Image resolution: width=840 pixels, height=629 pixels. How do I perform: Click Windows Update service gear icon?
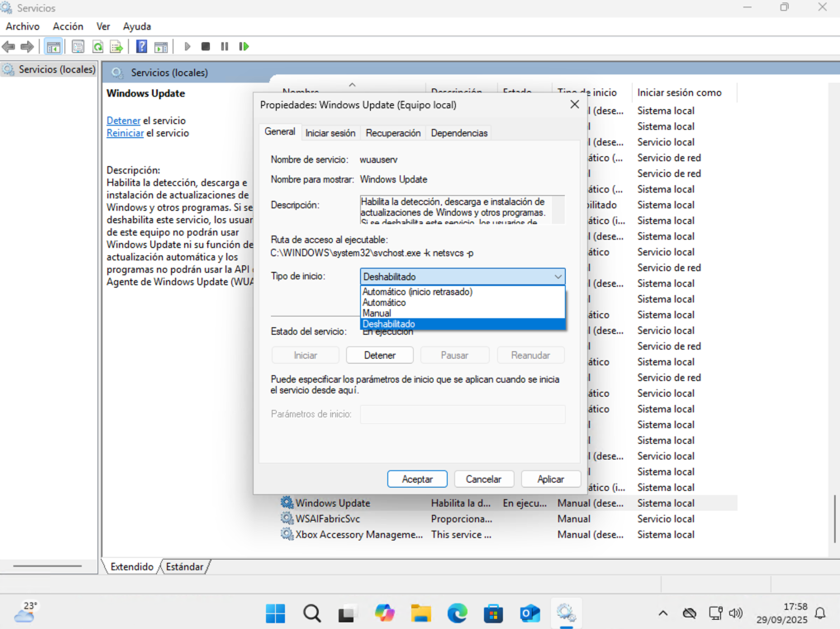pos(287,503)
